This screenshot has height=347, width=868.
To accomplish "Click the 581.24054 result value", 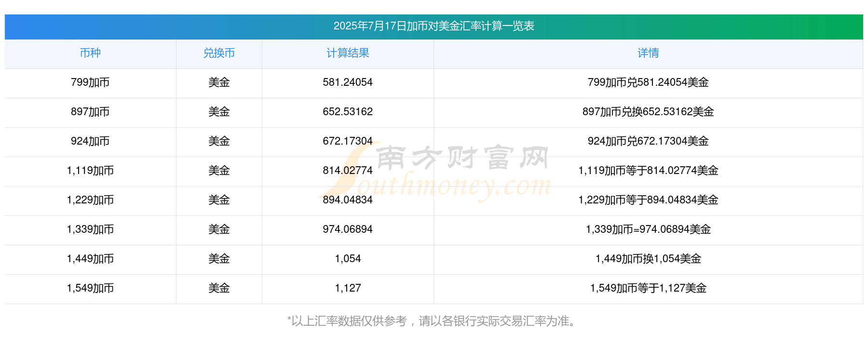I will pos(348,82).
